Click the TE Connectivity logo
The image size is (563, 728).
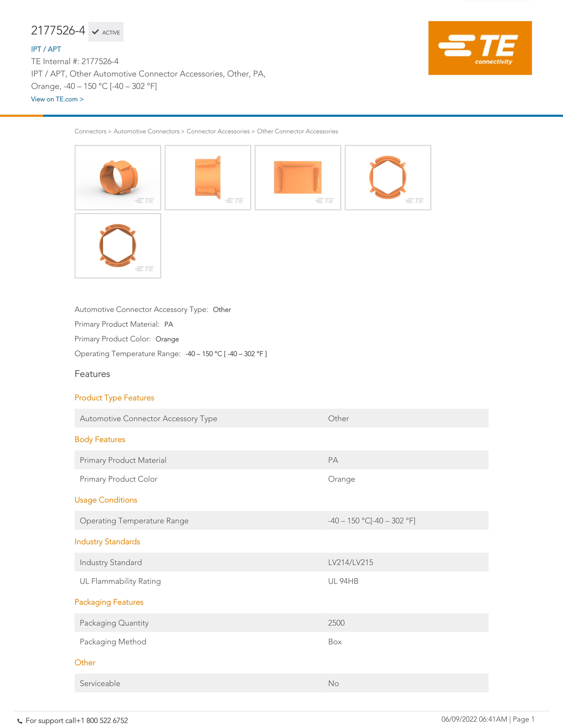pyautogui.click(x=480, y=48)
